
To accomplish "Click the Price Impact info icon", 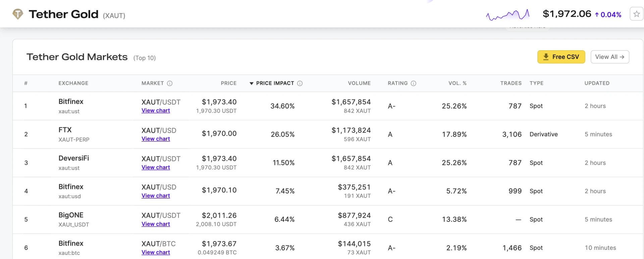I will coord(300,83).
